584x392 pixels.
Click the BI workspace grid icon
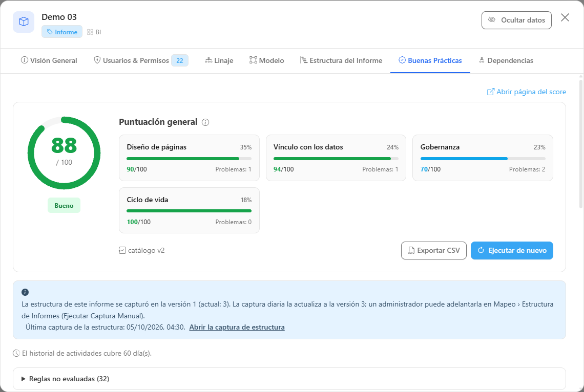[x=90, y=32]
